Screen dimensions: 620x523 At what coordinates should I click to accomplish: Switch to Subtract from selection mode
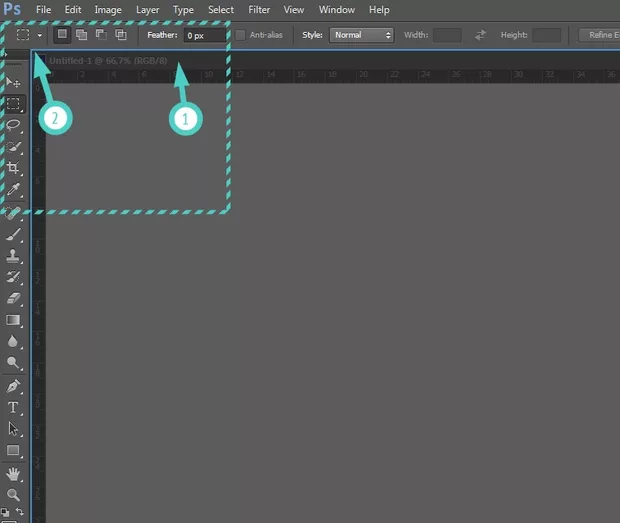pyautogui.click(x=101, y=35)
